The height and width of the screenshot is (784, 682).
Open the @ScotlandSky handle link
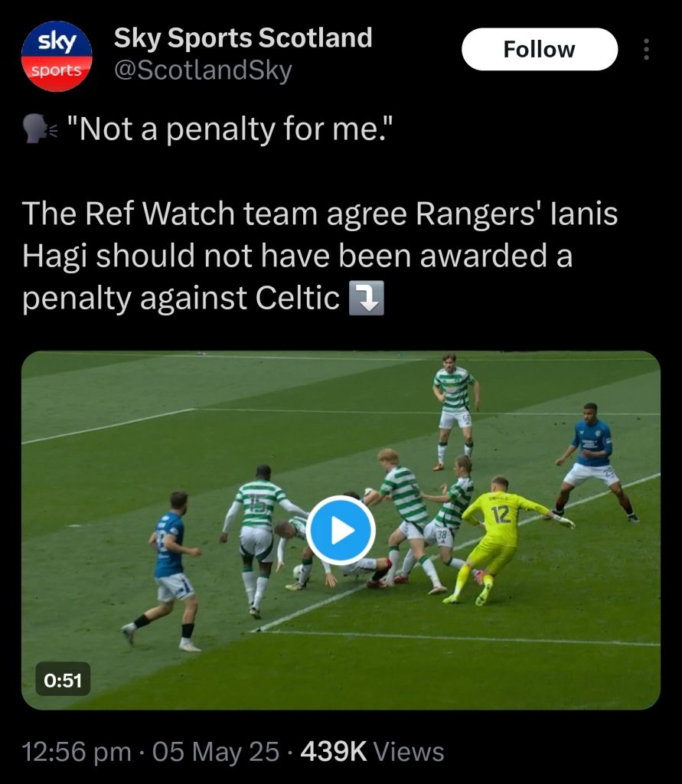pyautogui.click(x=203, y=71)
